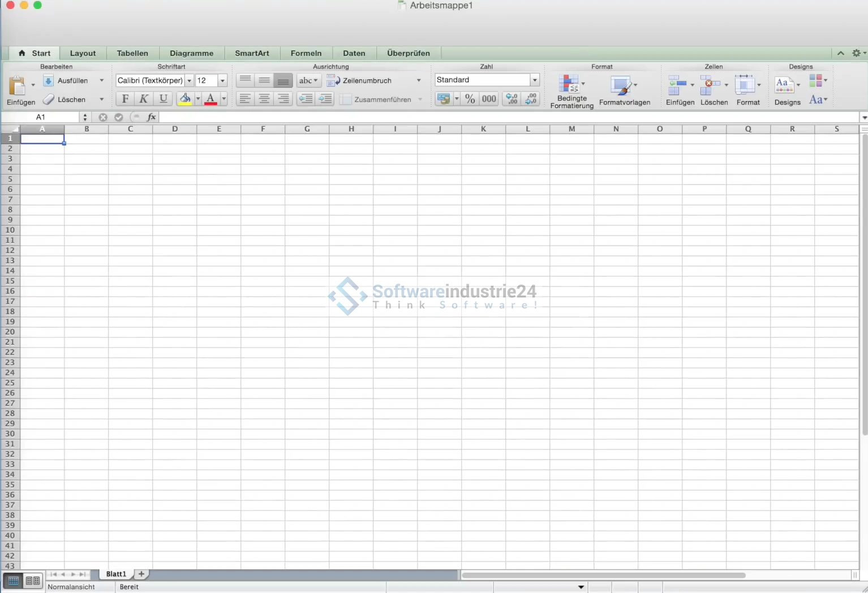Add a new sheet with plus button

(141, 574)
